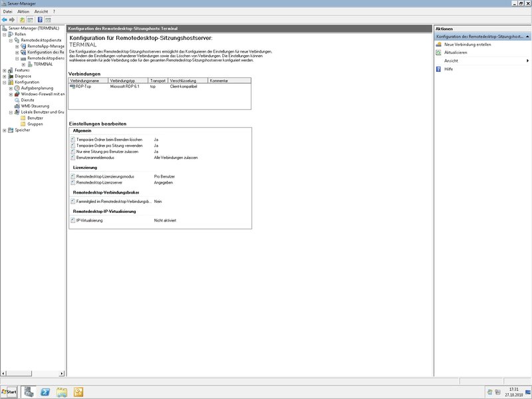Viewport: 532px width, 399px height.
Task: Expand the Features tree node
Action: coord(5,70)
